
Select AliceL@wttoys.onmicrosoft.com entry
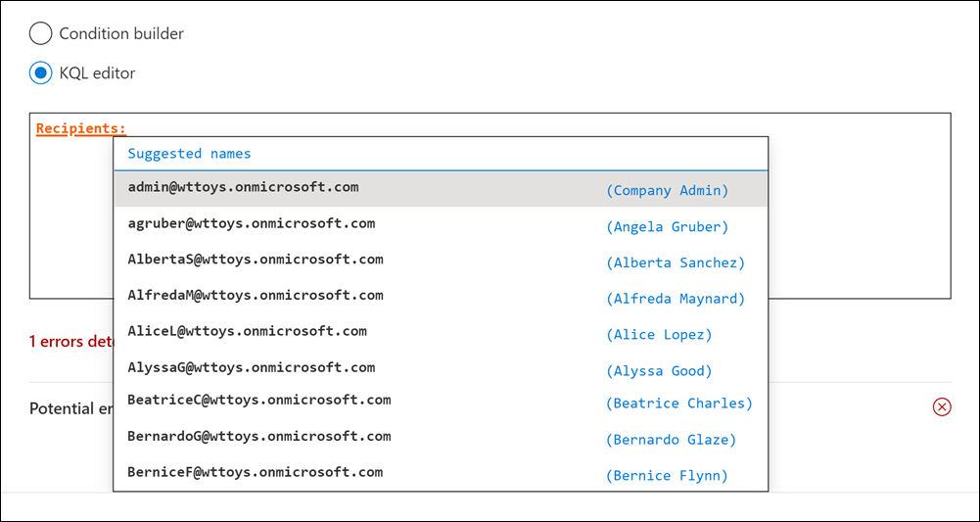coord(247,331)
